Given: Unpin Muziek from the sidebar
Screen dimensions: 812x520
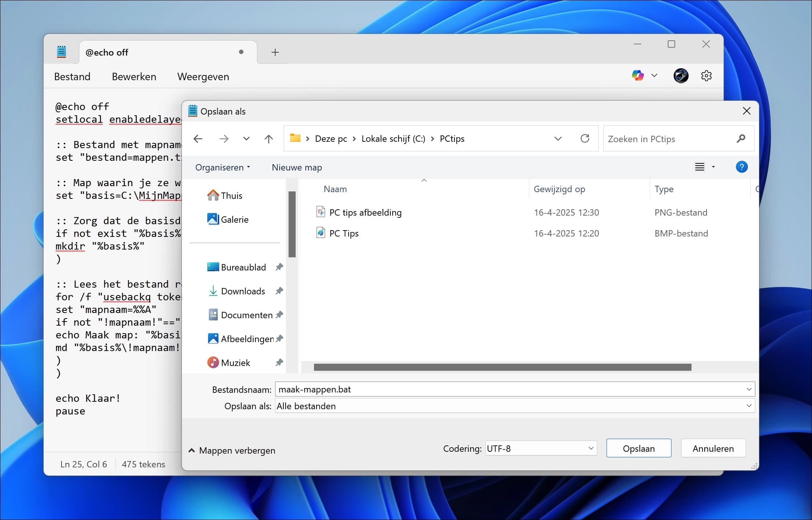Looking at the screenshot, I should (279, 362).
